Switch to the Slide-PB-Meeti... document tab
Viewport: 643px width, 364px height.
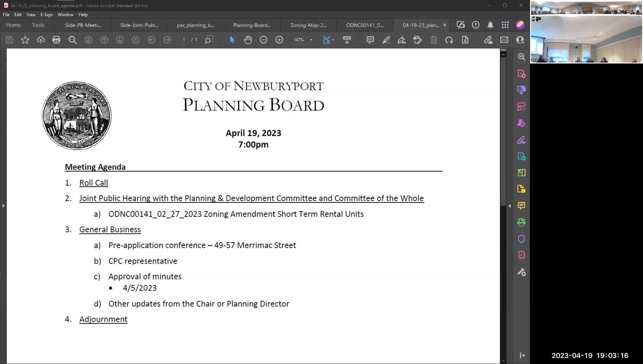tap(83, 25)
